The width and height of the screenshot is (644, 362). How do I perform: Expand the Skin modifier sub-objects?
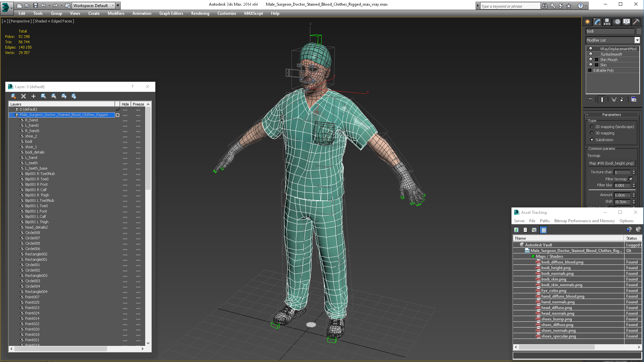tap(596, 65)
